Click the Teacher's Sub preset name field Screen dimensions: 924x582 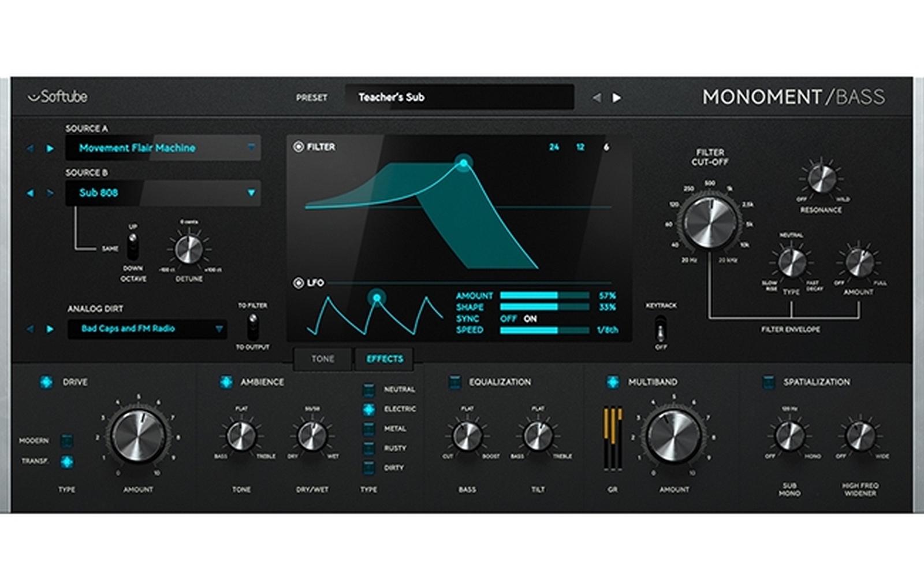[459, 97]
